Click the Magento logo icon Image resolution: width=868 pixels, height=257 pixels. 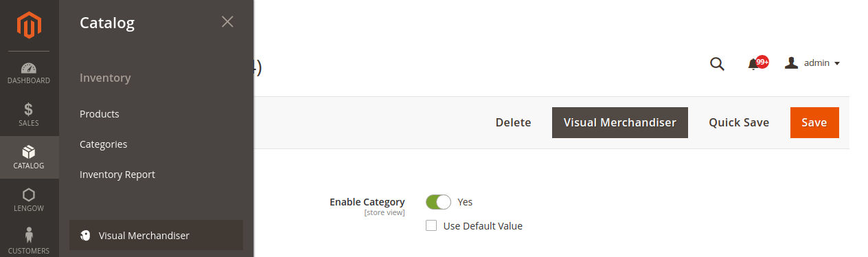click(x=29, y=26)
